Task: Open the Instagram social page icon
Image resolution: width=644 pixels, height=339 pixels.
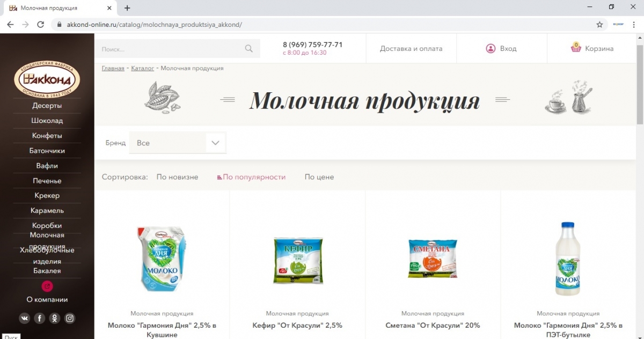Action: 70,318
